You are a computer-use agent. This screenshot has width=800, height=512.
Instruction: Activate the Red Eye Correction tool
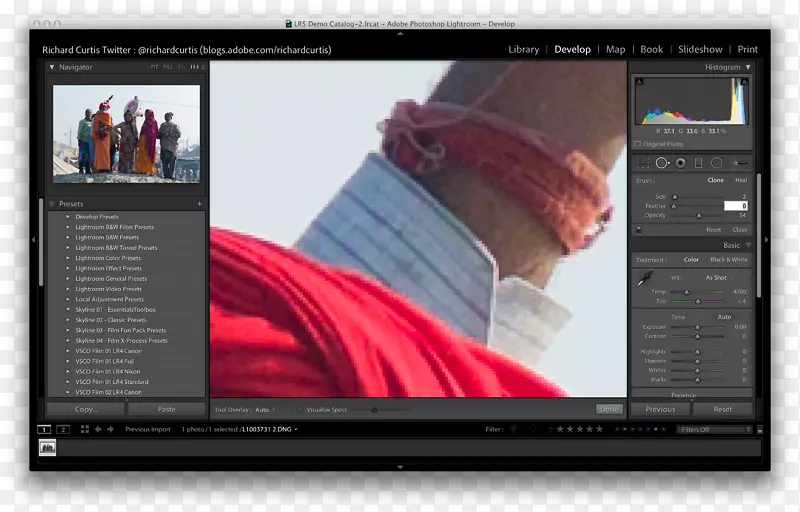(x=680, y=163)
